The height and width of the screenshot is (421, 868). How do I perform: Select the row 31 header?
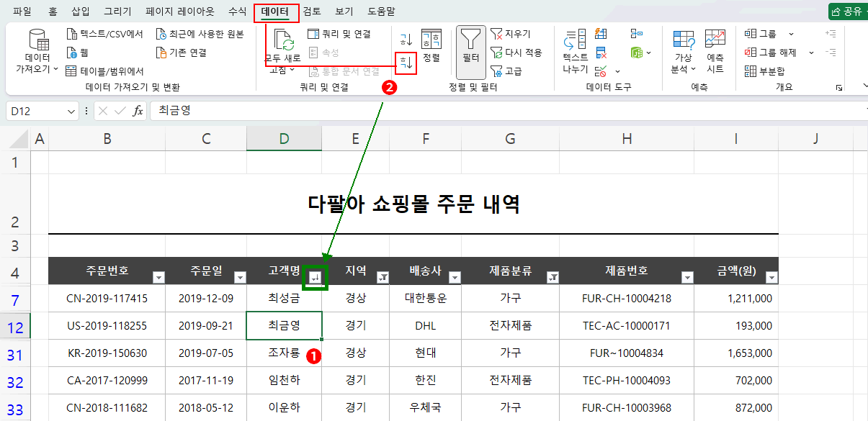point(15,354)
